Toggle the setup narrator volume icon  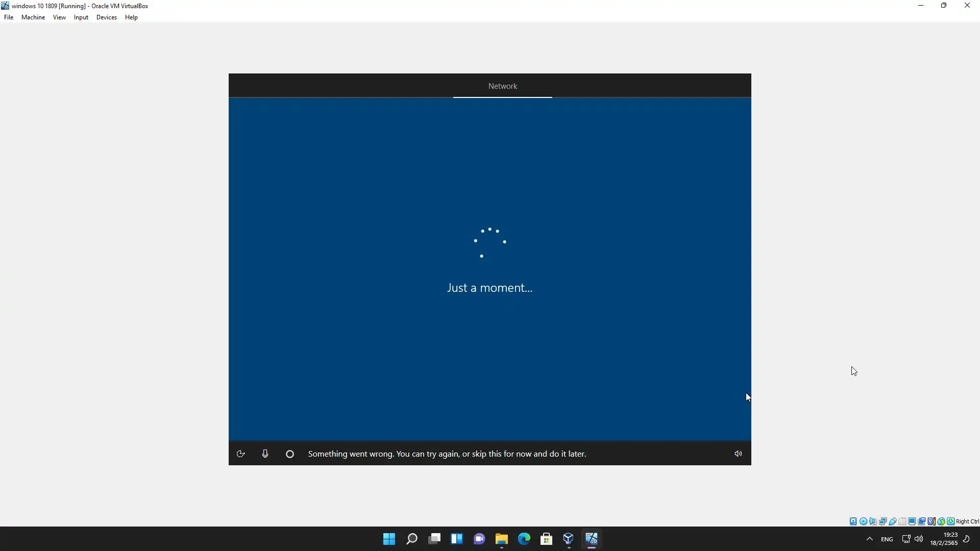(x=738, y=454)
